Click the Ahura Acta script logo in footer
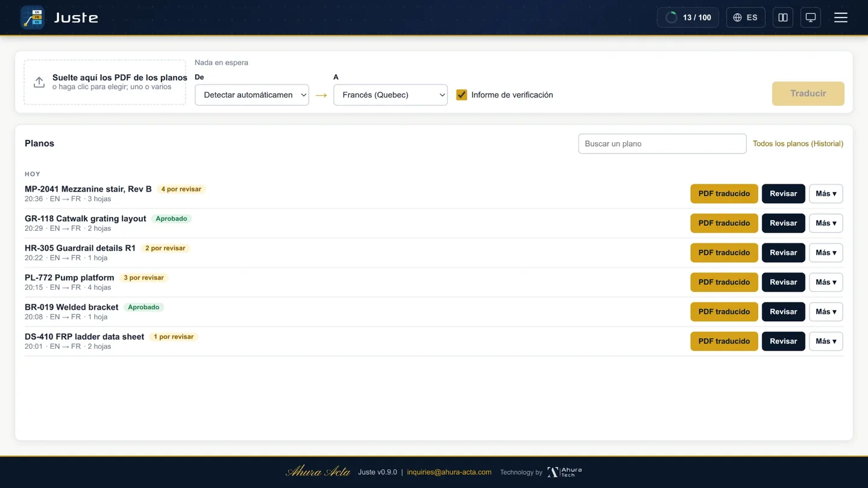 pos(318,472)
